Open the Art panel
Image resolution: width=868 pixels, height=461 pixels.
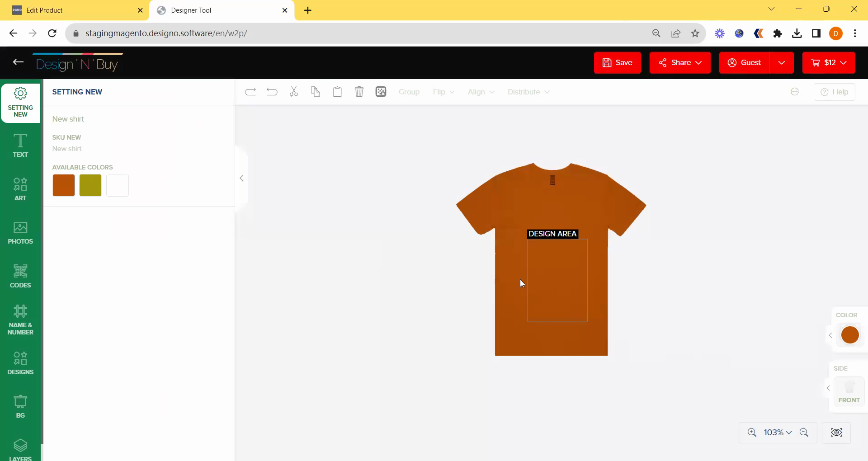(20, 189)
